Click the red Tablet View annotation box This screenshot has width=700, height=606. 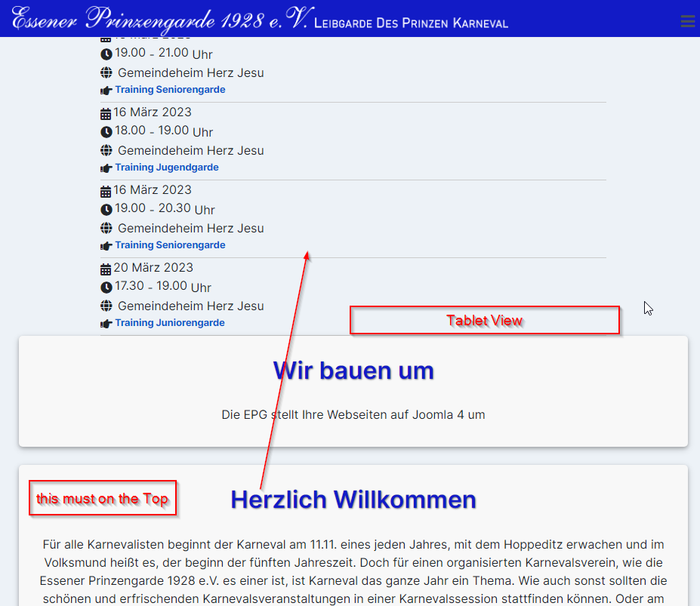tap(484, 320)
